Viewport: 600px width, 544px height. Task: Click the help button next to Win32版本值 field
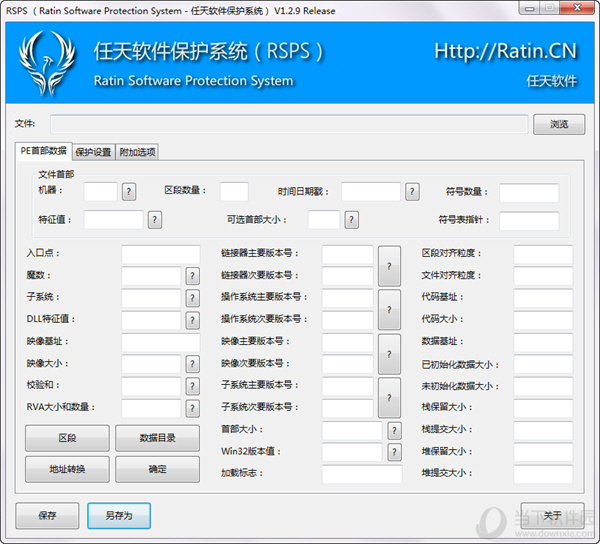click(x=394, y=453)
